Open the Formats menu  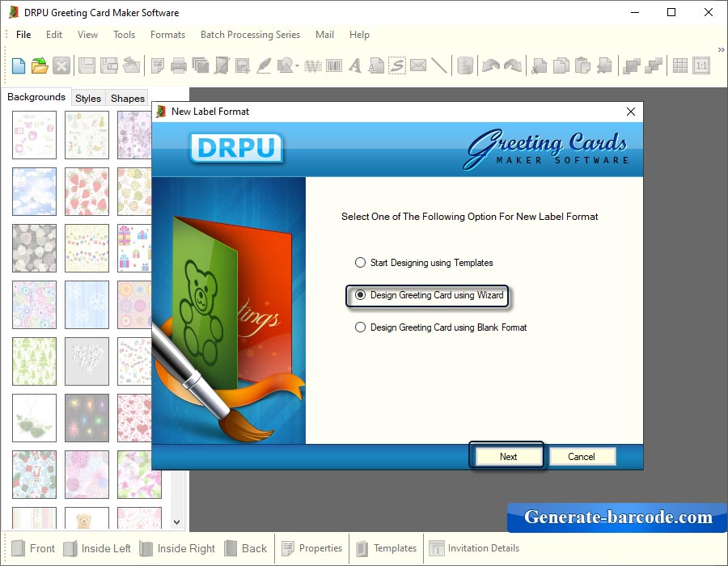167,35
